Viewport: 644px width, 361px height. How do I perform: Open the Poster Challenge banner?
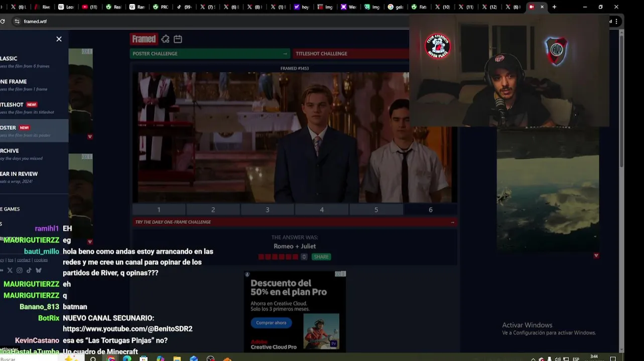tap(210, 54)
